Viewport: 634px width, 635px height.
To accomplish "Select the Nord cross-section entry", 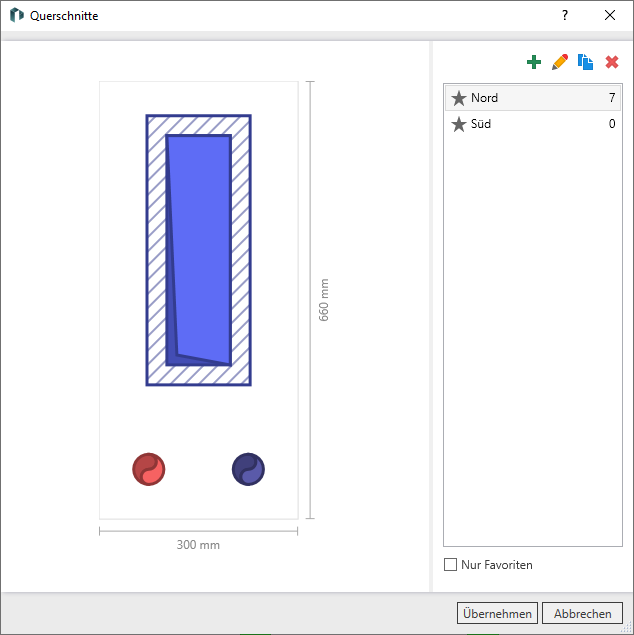I will coord(533,98).
